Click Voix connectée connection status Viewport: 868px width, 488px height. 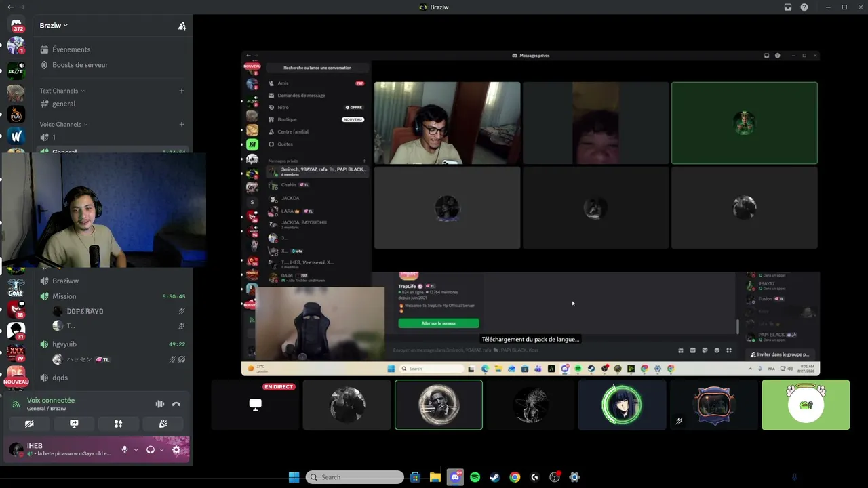pyautogui.click(x=51, y=401)
